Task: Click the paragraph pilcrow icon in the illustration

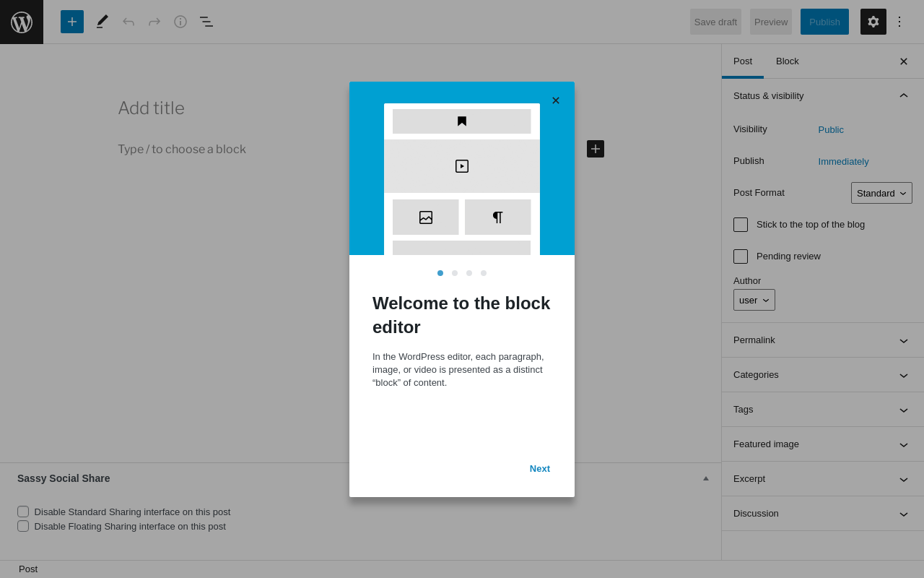Action: point(498,217)
